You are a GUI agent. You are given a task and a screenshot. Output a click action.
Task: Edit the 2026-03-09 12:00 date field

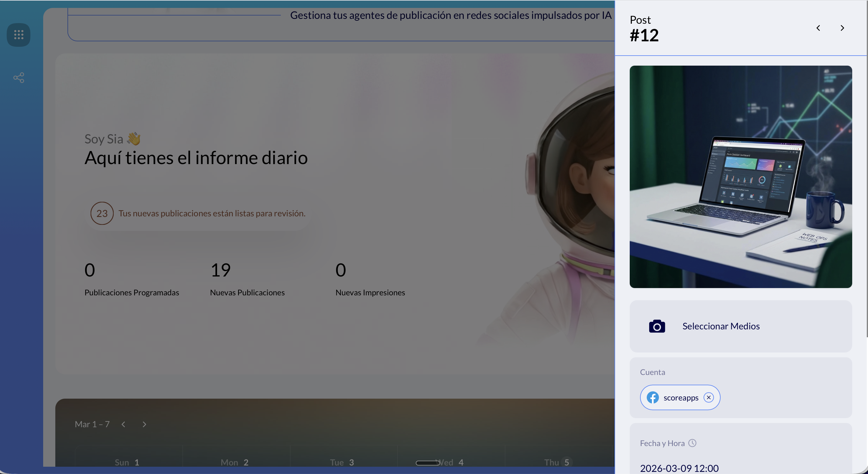click(679, 468)
